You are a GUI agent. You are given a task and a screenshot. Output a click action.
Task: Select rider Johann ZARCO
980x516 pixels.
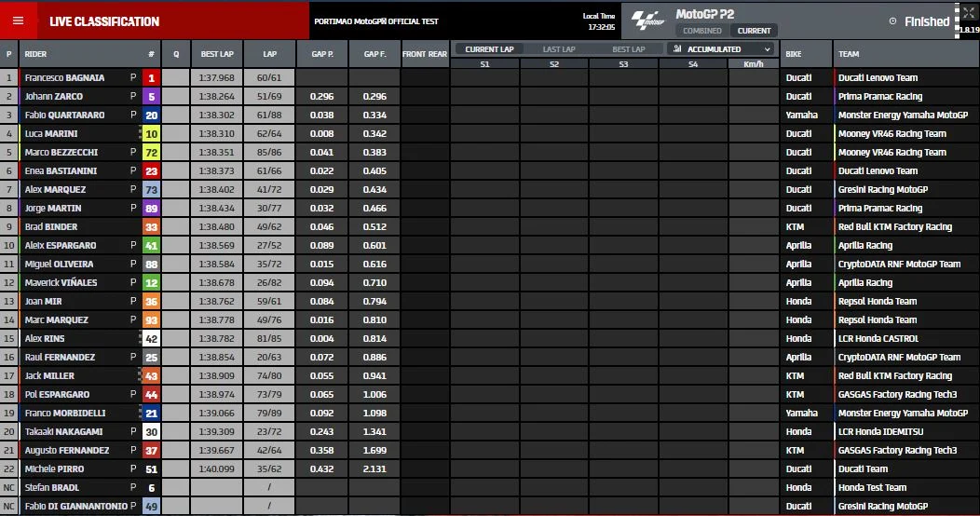click(54, 97)
